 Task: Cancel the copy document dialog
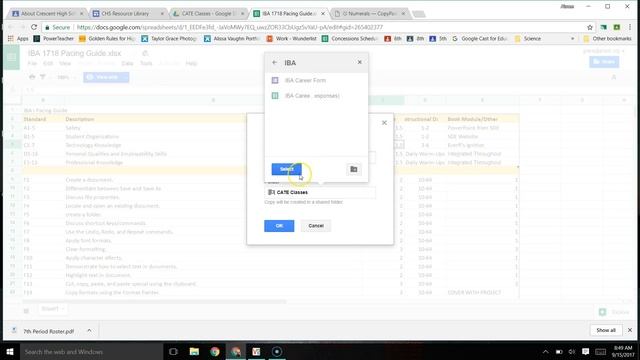point(316,226)
